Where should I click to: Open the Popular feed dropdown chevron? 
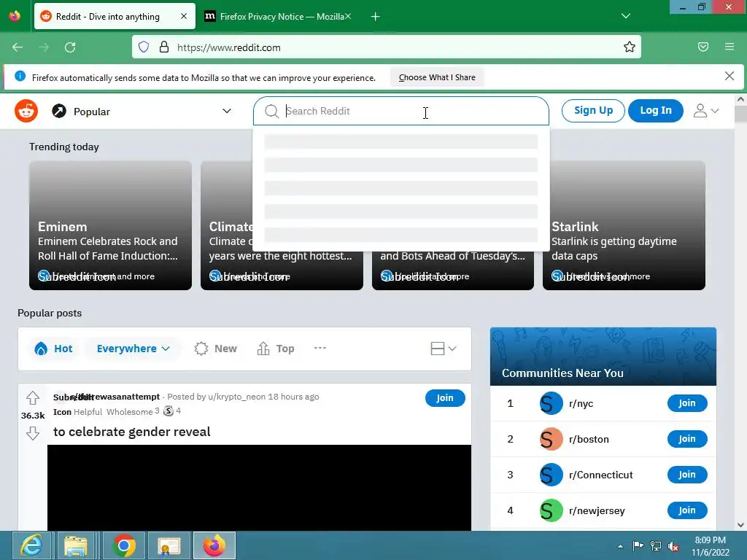227,111
